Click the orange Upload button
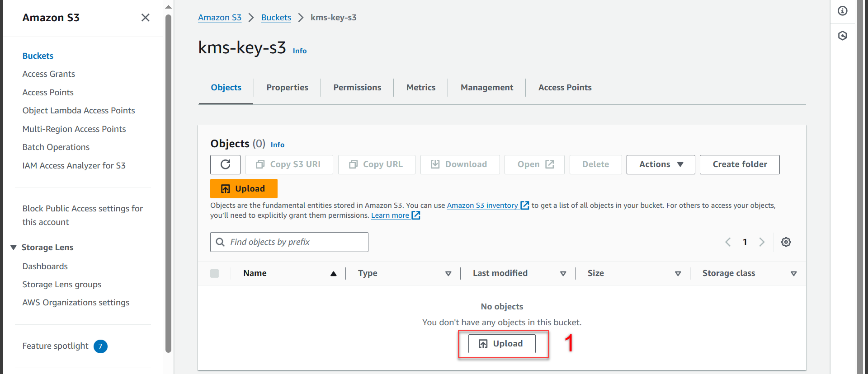868x374 pixels. [244, 189]
